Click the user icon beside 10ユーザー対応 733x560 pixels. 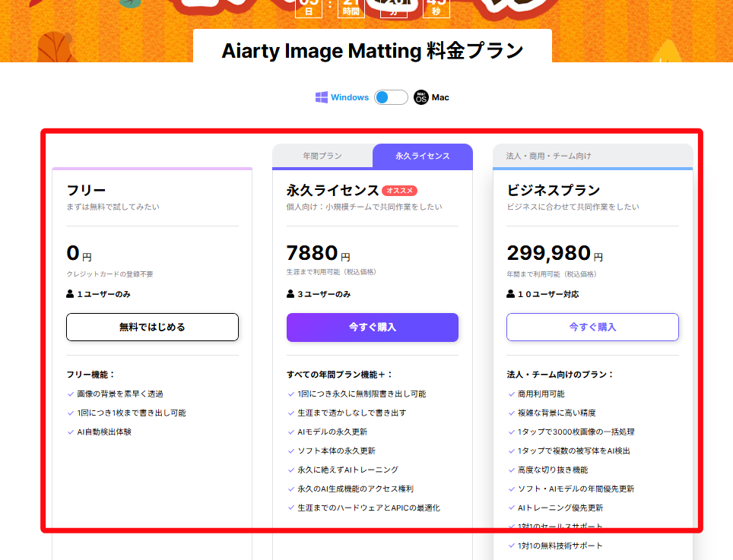pos(511,294)
